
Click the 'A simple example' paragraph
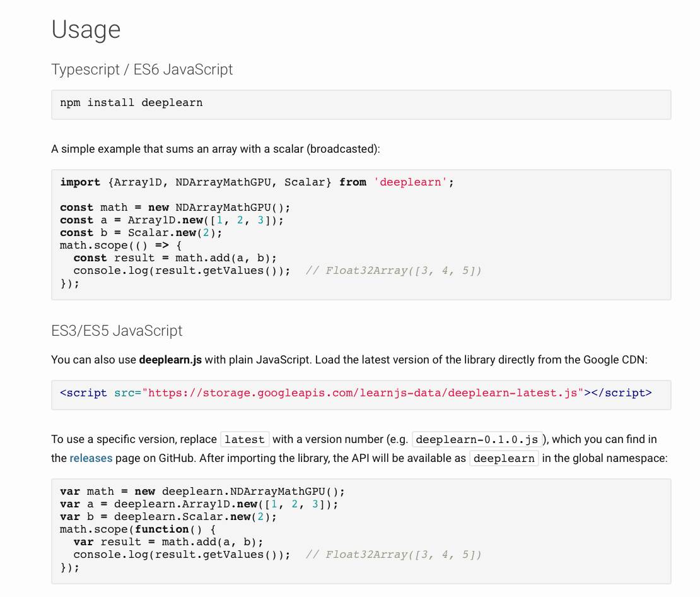tap(216, 149)
